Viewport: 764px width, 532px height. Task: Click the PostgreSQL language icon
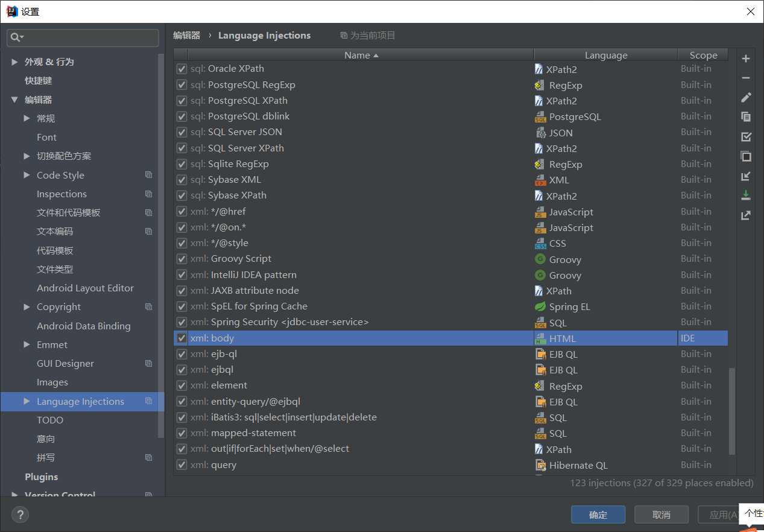[540, 116]
